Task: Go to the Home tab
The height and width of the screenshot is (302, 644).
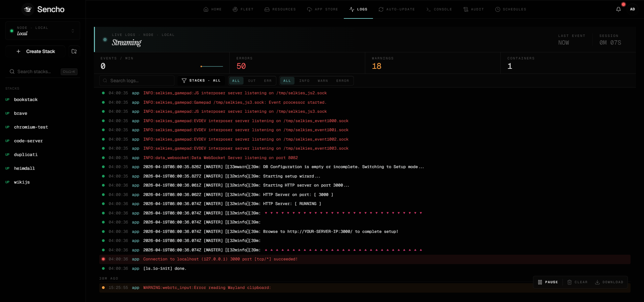Action: coord(213,9)
